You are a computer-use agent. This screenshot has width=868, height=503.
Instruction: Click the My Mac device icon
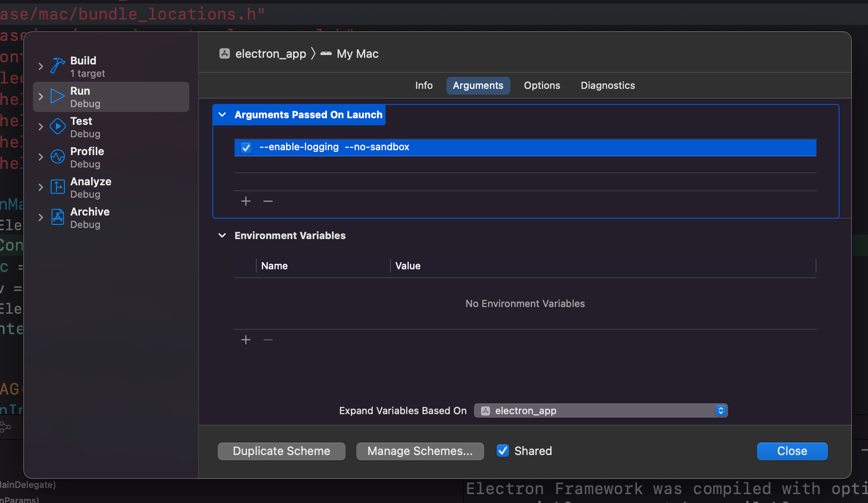coord(326,54)
